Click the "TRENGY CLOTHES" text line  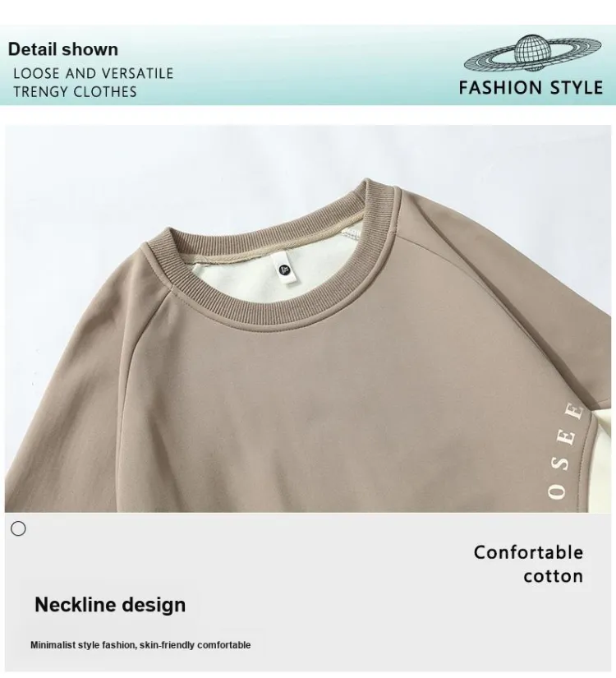pos(75,92)
